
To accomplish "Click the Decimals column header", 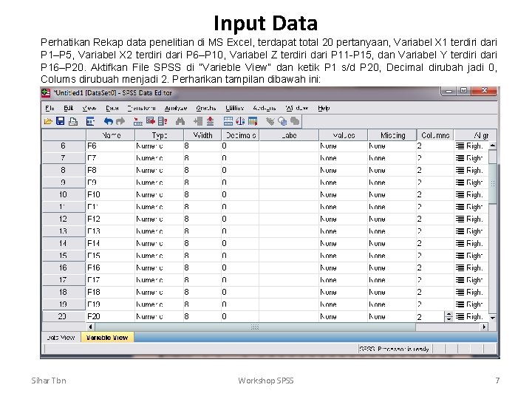I will coord(241,135).
